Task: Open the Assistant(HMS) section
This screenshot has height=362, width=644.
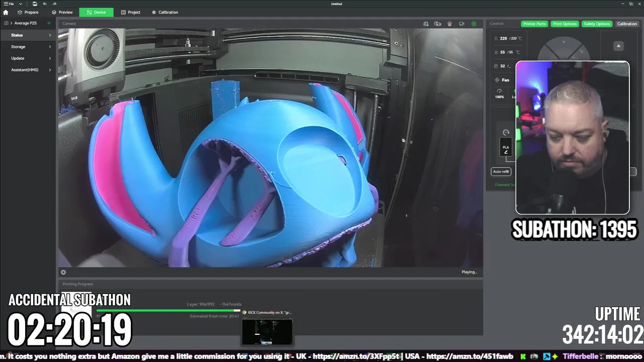Action: point(28,70)
